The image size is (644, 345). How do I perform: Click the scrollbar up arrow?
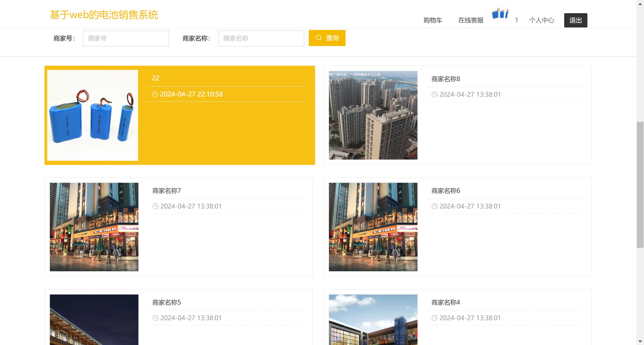(640, 4)
